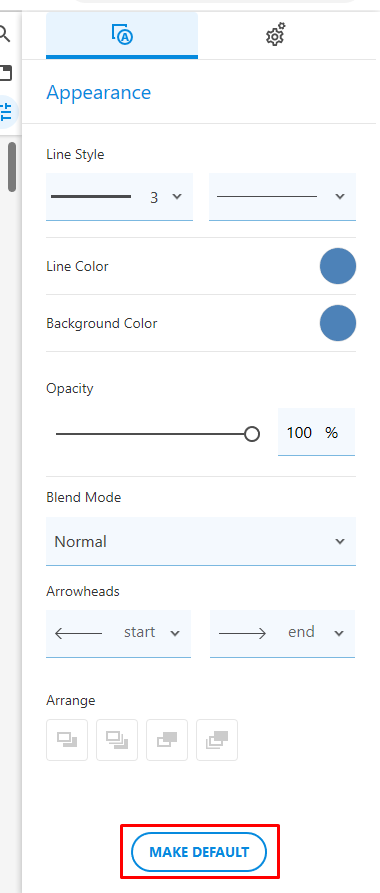Click the Line Color swatch
The width and height of the screenshot is (380, 893).
click(338, 266)
